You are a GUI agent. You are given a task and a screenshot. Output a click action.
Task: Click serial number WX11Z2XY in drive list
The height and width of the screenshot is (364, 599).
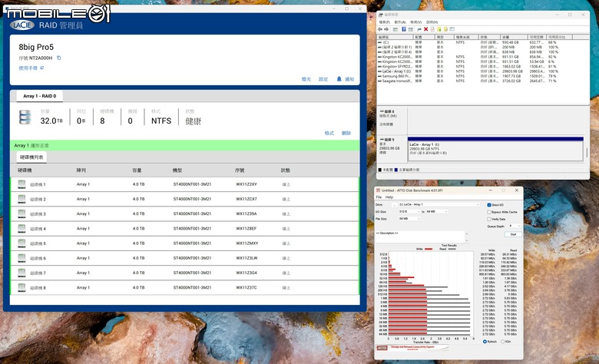click(247, 184)
